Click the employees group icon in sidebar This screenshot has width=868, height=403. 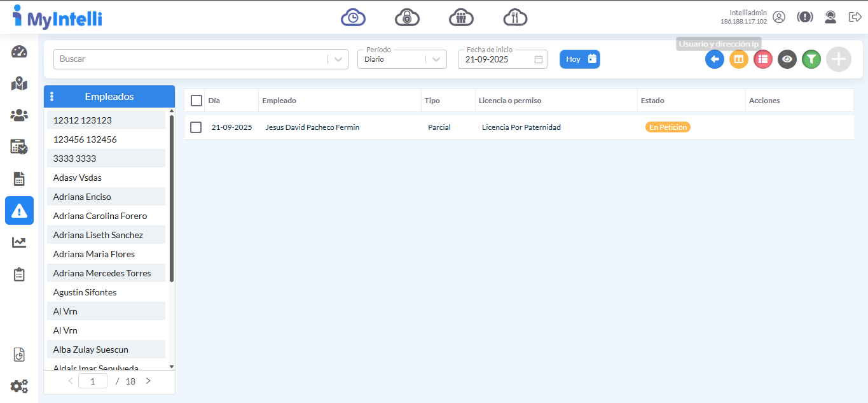19,115
